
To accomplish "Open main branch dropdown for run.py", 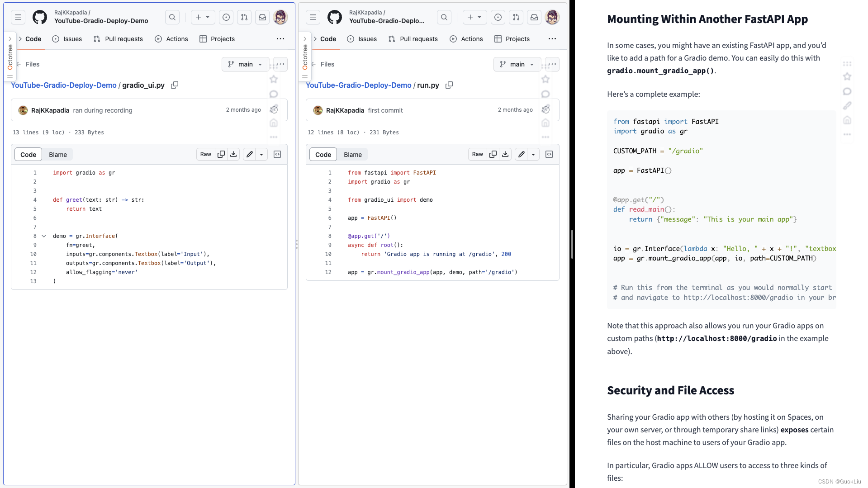I will point(517,64).
